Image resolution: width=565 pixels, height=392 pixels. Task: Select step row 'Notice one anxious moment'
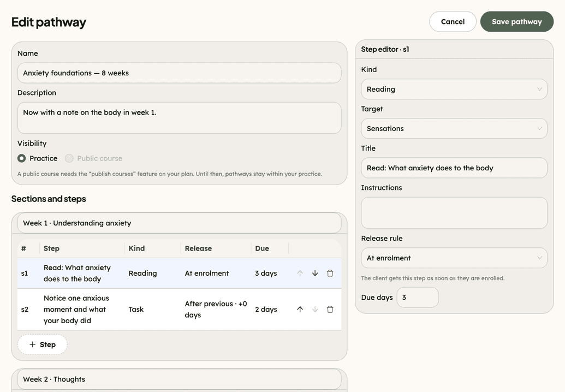[x=179, y=309]
